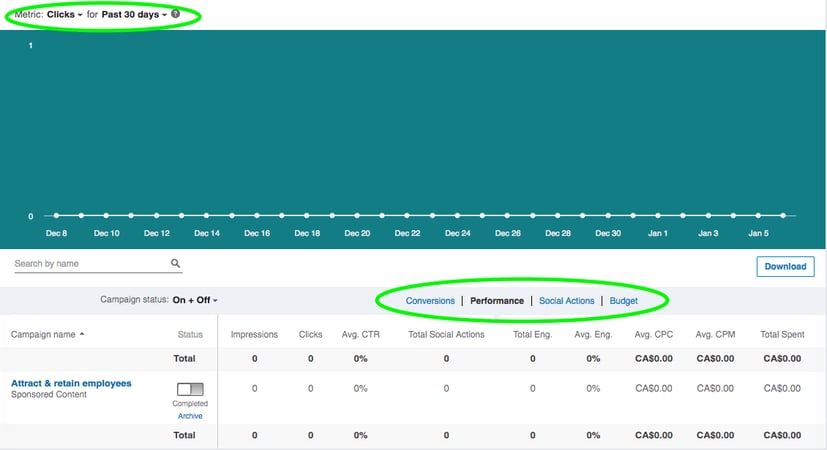Click the Dec 28 axis label
This screenshot has height=450, width=827.
tap(558, 233)
